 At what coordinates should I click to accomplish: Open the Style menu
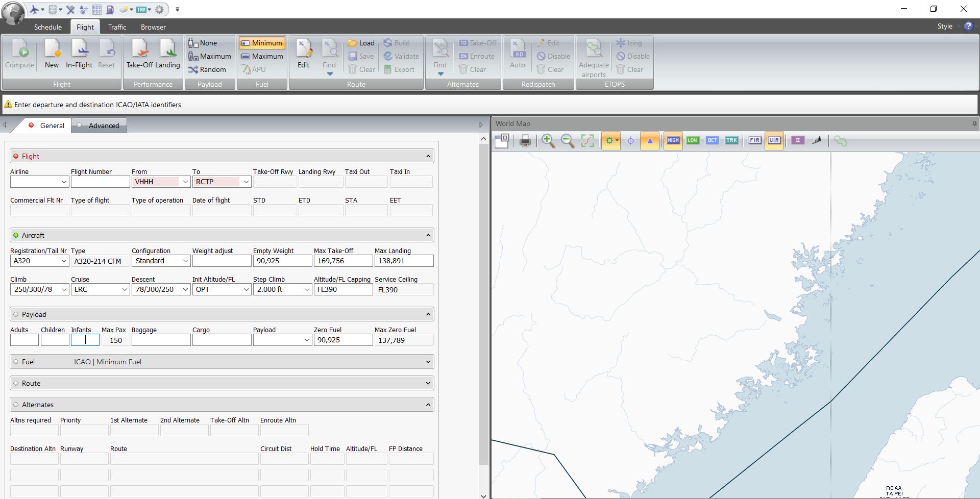945,26
